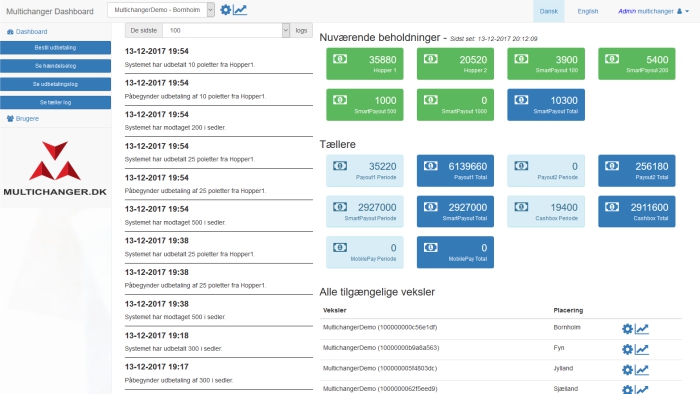Click money icon on MobilePay Total tile

click(430, 248)
